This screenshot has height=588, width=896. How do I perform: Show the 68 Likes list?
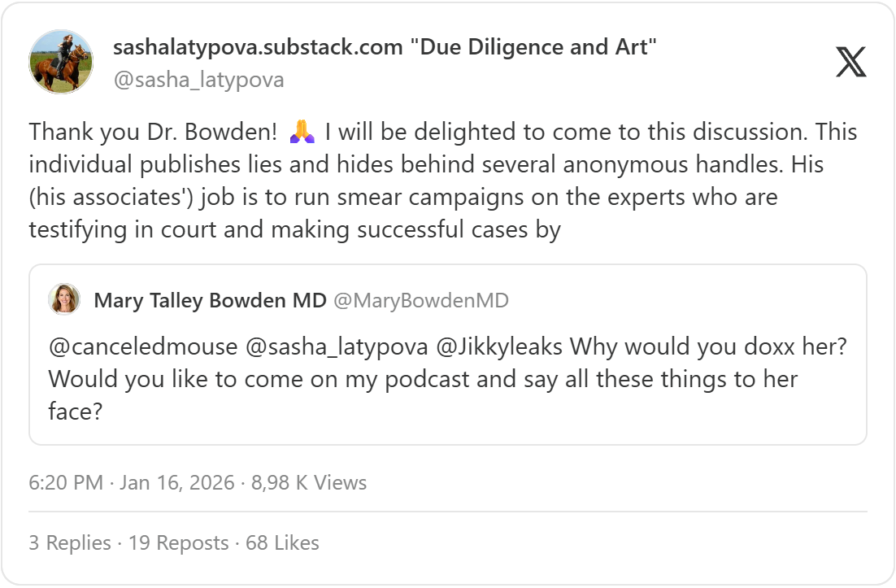point(282,542)
